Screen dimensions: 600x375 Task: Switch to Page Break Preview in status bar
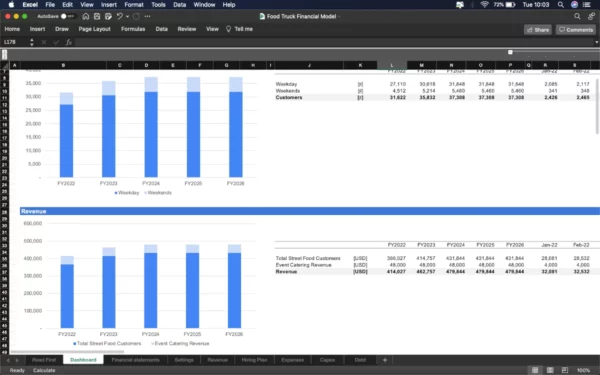(564, 370)
